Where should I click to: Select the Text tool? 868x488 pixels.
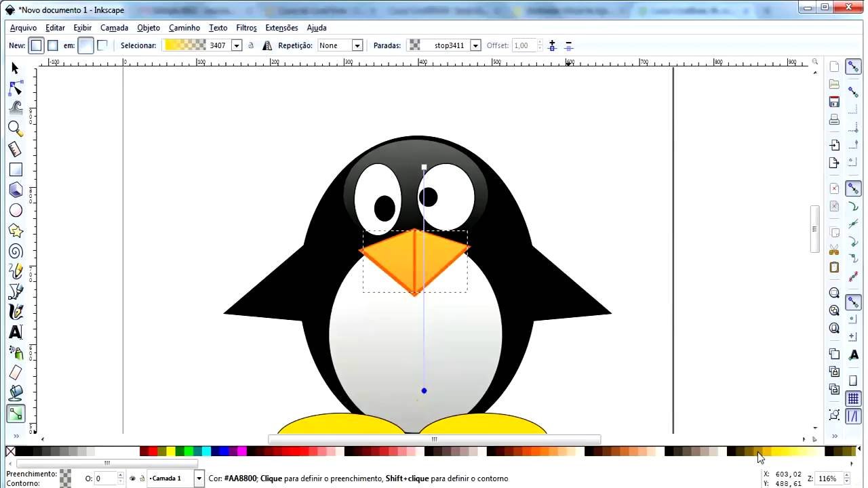15,332
